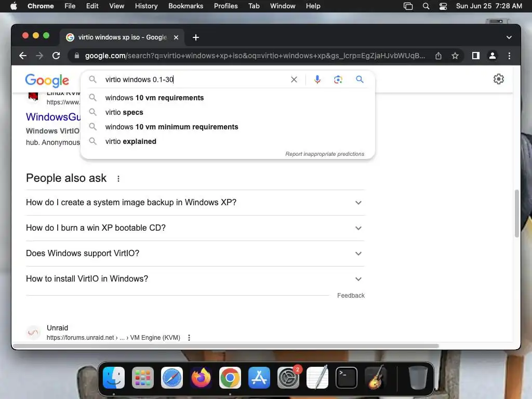Open the tab search dropdown arrow
The width and height of the screenshot is (532, 399).
[x=509, y=37]
